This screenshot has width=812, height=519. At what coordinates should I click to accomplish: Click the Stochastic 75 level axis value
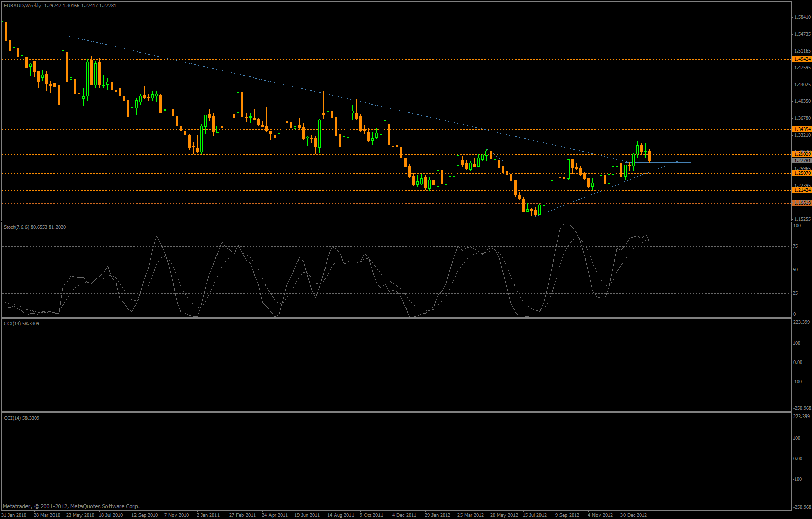(795, 246)
